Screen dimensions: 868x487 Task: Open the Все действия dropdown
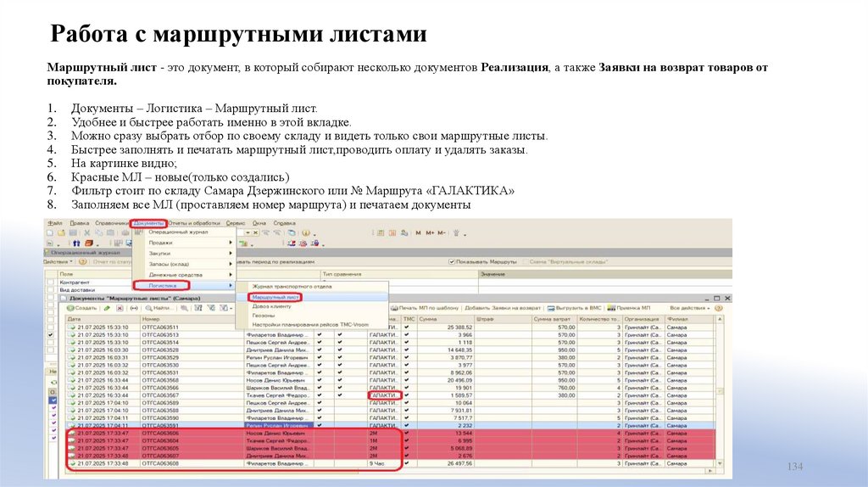689,307
